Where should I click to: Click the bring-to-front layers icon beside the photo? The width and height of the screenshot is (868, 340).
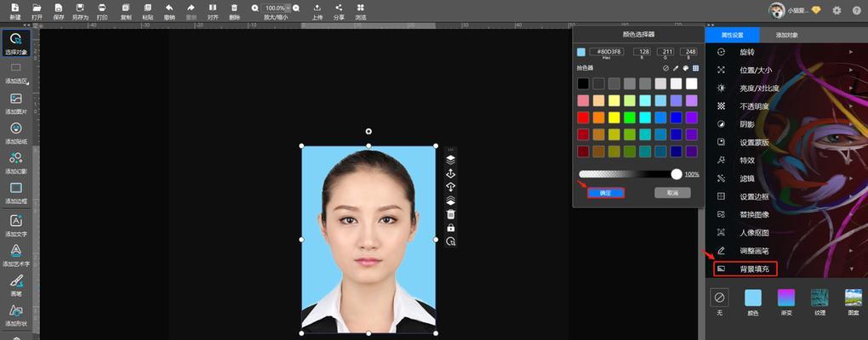point(451,160)
